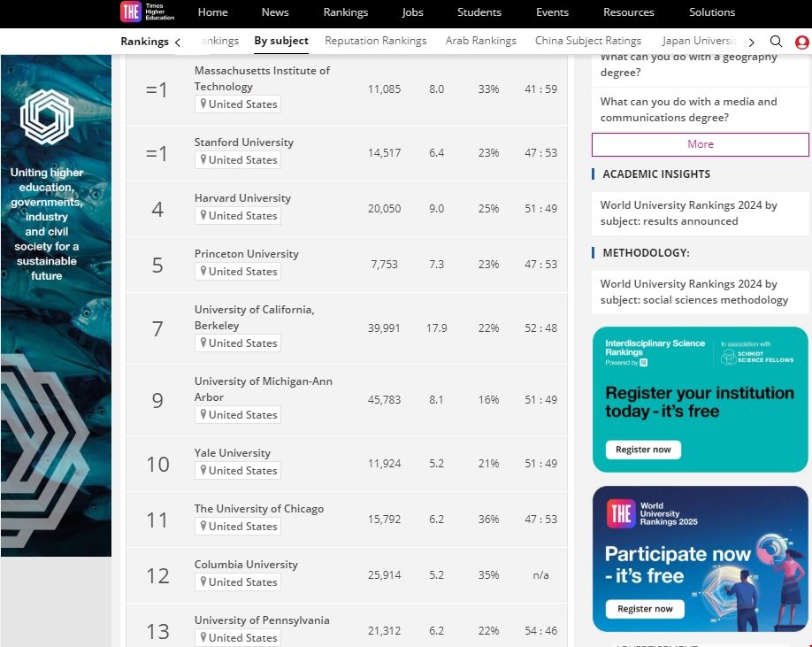The height and width of the screenshot is (647, 812).
Task: Open Massachusetts Institute of Technology link
Action: (262, 78)
